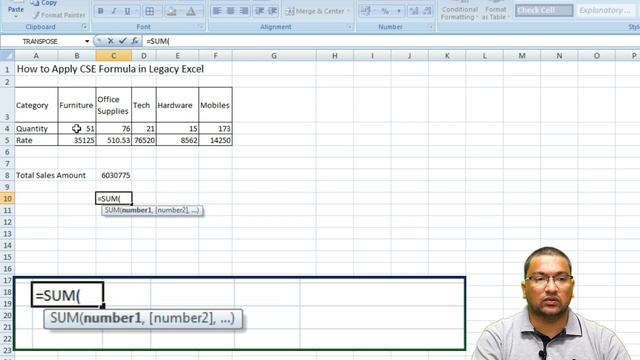Click Furniture quantity cell 51
The image size is (640, 360).
tap(77, 129)
